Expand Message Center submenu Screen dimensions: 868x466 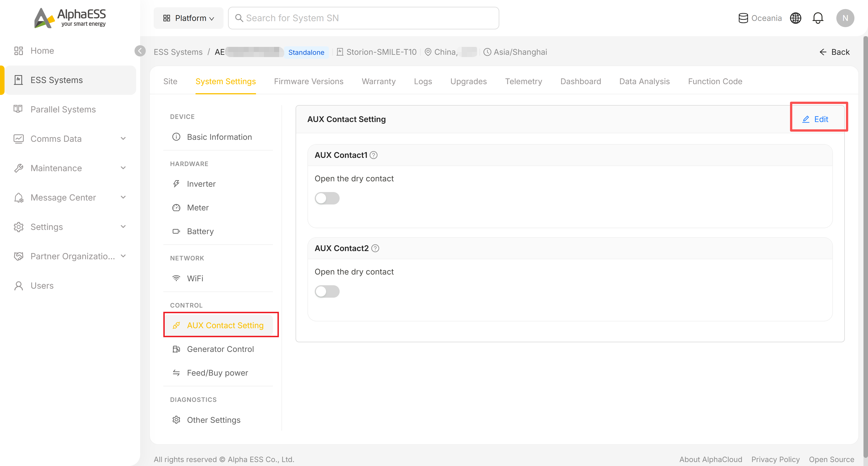(x=70, y=197)
